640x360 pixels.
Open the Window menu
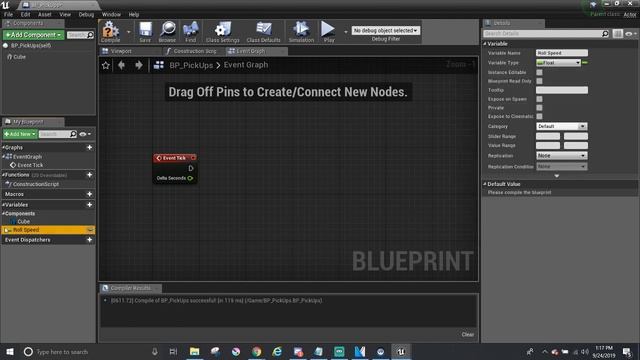pos(111,14)
